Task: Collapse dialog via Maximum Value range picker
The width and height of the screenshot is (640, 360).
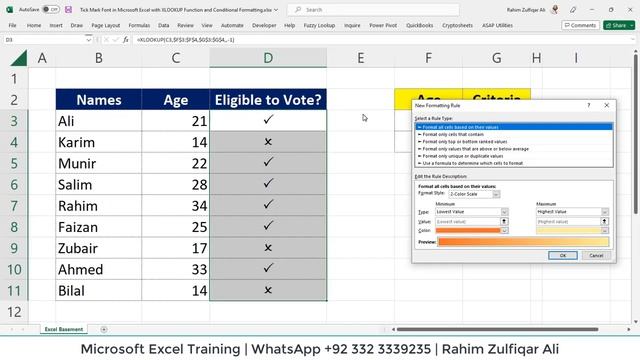Action: (604, 221)
